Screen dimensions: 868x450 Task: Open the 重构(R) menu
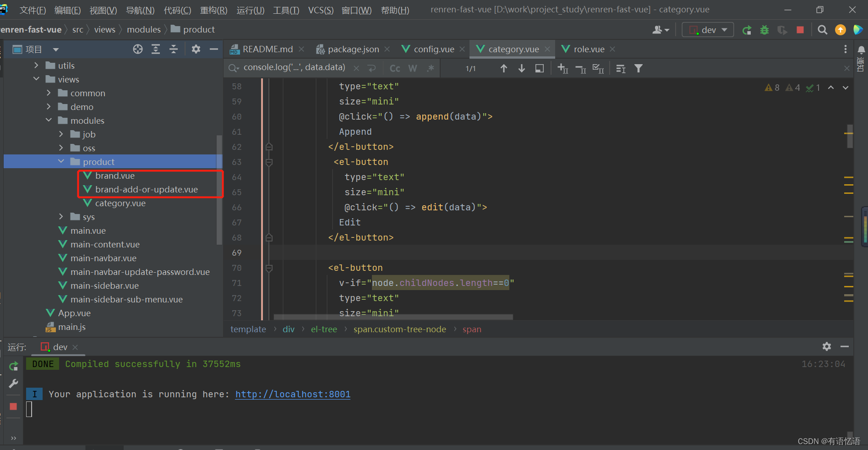213,10
